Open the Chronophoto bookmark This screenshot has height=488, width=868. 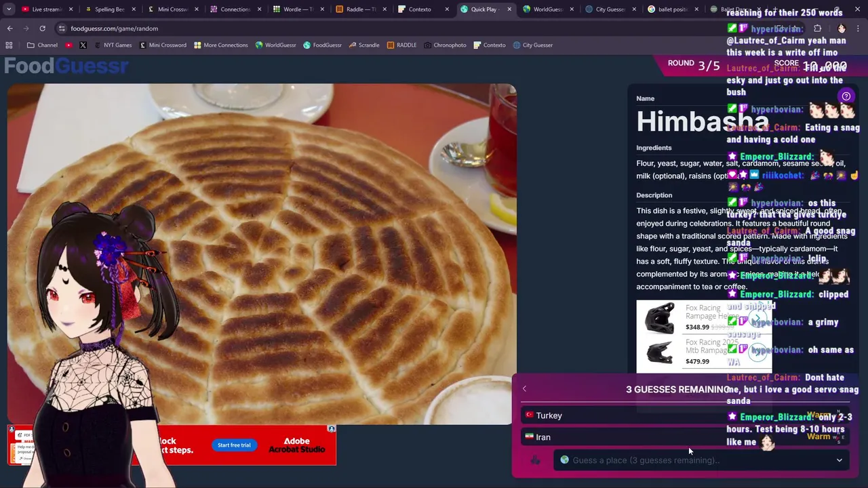tap(444, 45)
